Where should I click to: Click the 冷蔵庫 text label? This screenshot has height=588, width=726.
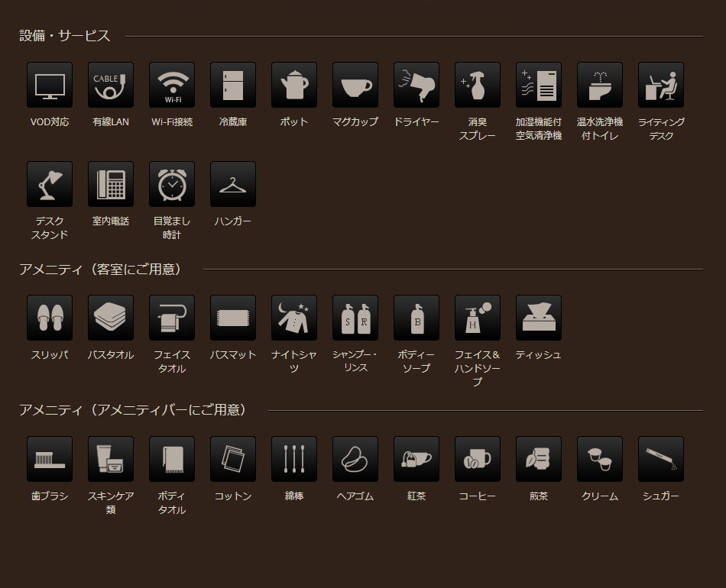[x=233, y=121]
